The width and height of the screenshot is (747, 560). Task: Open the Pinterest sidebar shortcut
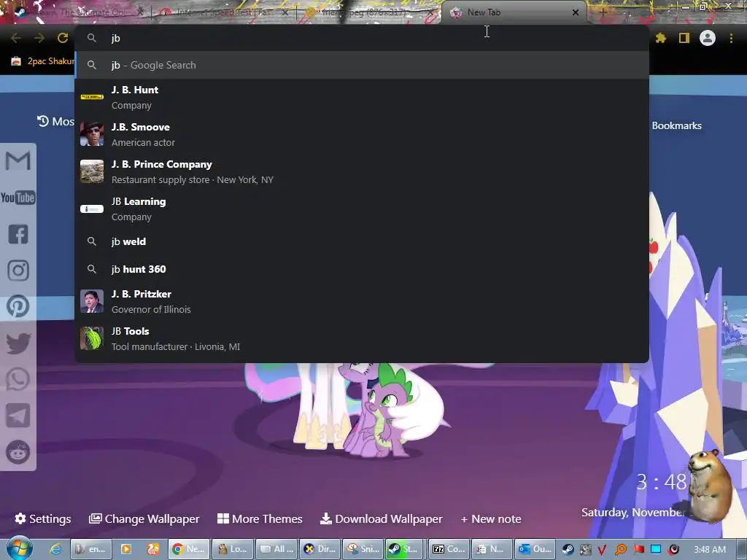[18, 306]
